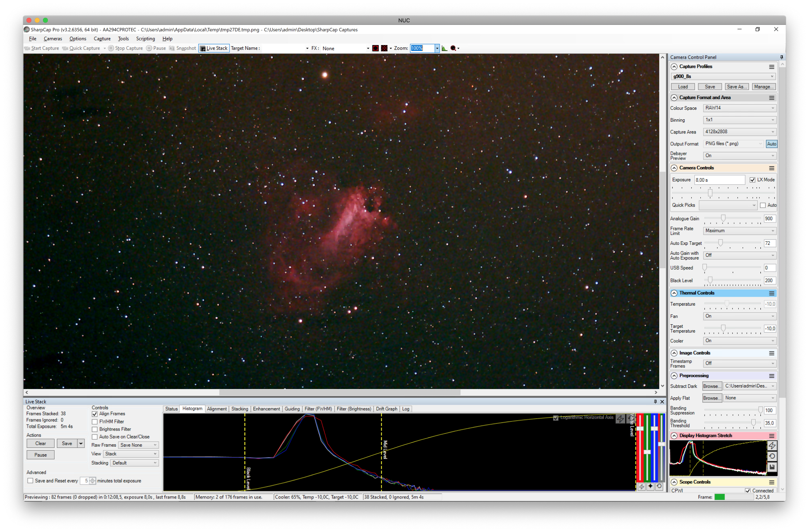The width and height of the screenshot is (809, 532).
Task: Open the Capture Area 4128x2808 dropdown
Action: [739, 132]
